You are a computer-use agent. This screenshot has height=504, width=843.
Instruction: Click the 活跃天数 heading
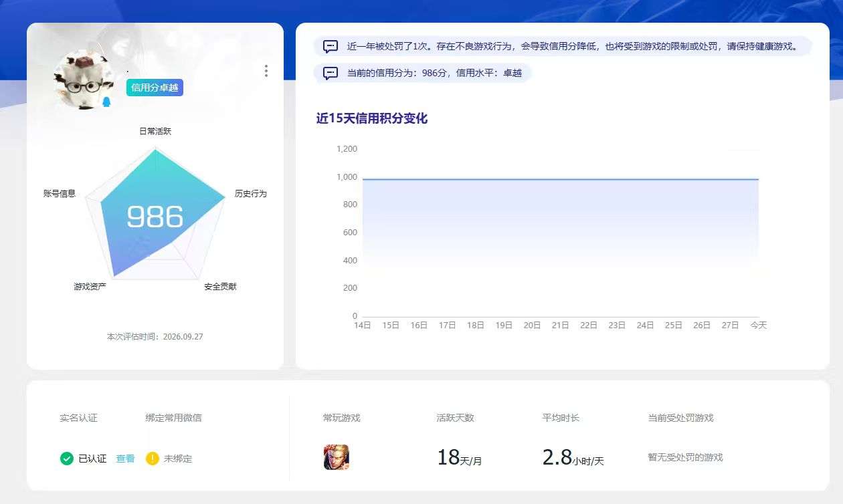[455, 418]
